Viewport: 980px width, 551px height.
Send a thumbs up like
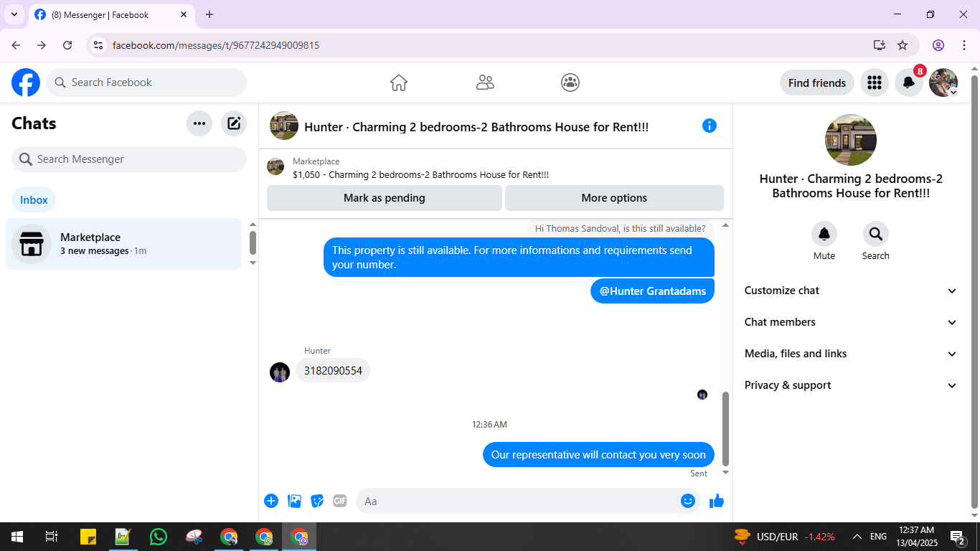(717, 501)
